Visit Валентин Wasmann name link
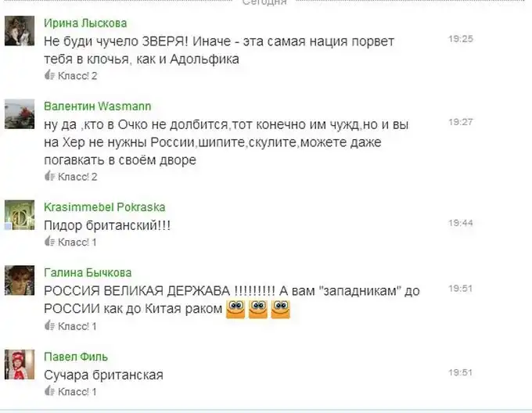 click(97, 106)
